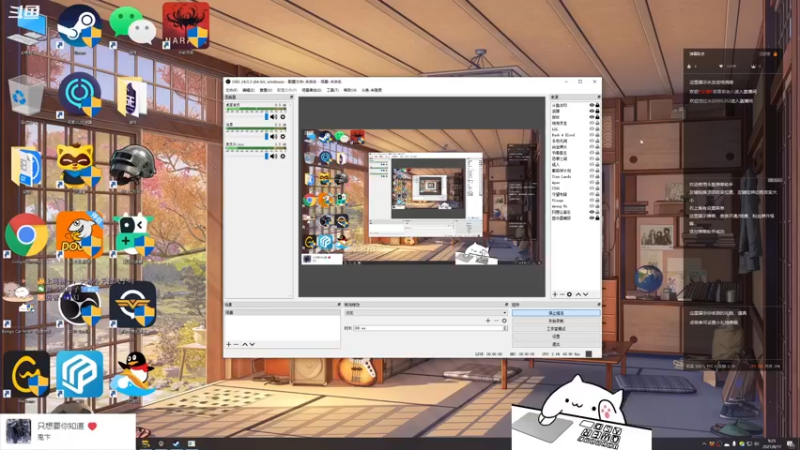The height and width of the screenshot is (450, 800).
Task: Enable Studio Mode via its button
Action: 556,329
